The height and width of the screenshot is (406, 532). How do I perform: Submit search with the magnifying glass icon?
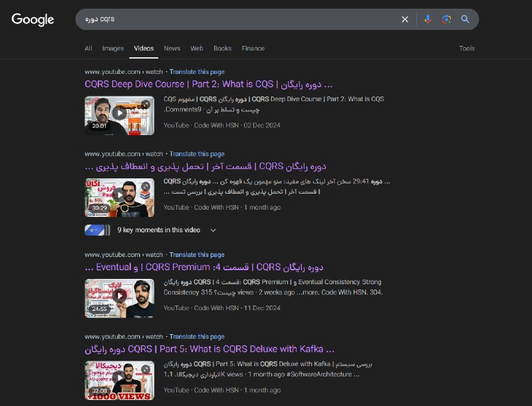click(465, 19)
